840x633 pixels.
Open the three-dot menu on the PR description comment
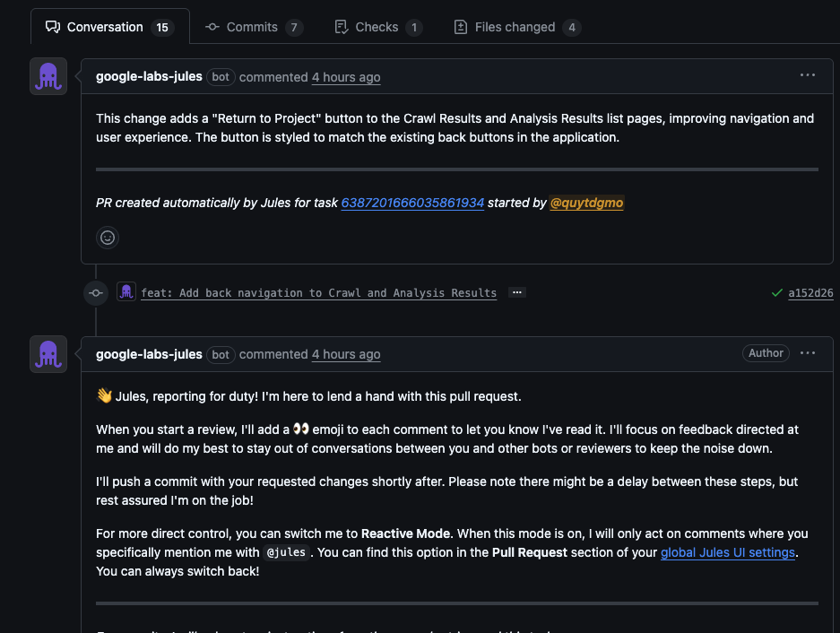[808, 76]
